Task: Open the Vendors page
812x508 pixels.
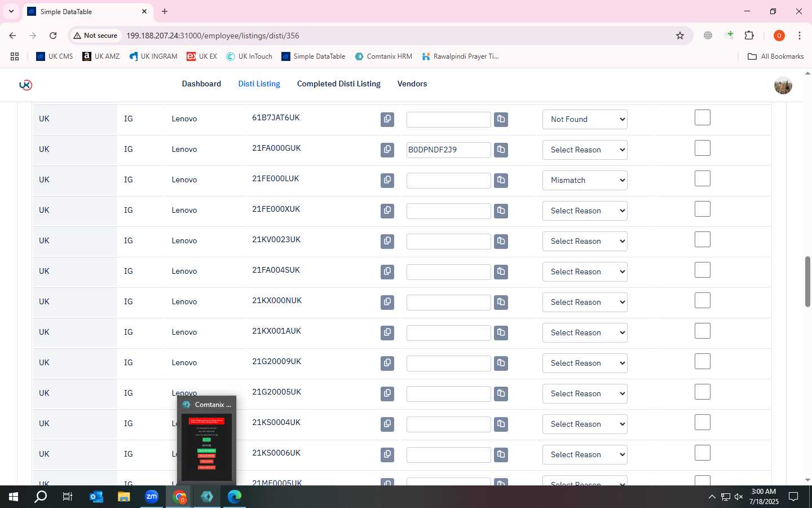Action: coord(412,84)
